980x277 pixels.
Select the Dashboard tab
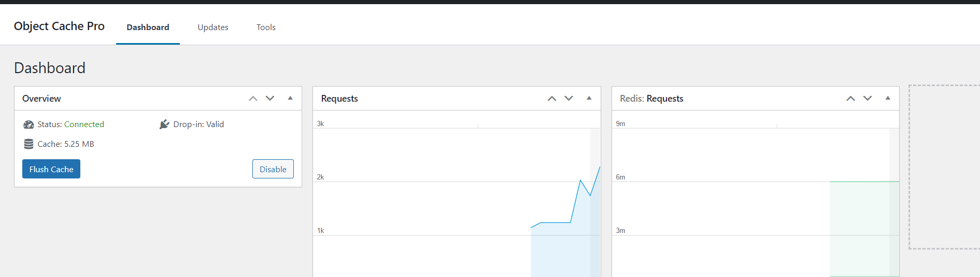pyautogui.click(x=148, y=27)
